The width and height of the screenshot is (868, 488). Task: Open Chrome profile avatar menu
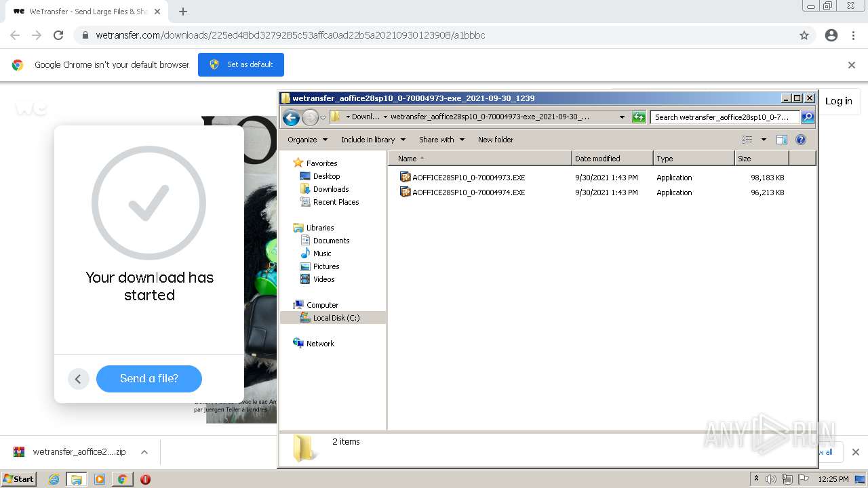(x=831, y=35)
